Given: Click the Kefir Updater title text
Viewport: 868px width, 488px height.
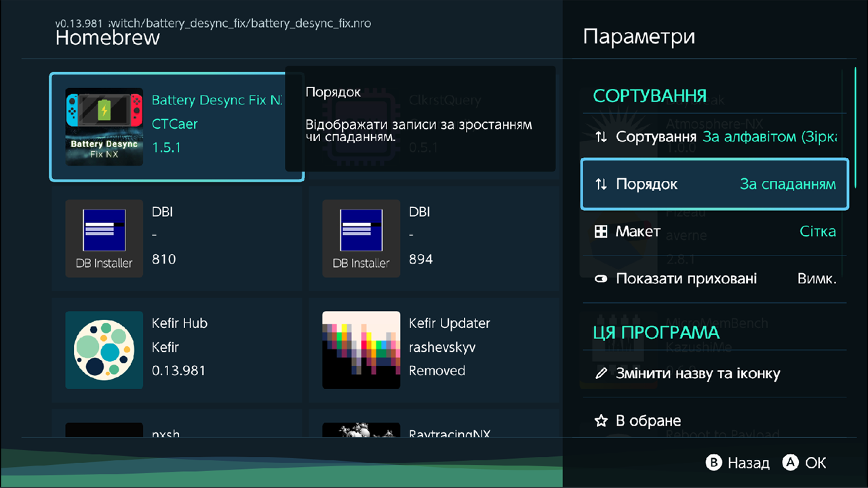Looking at the screenshot, I should click(x=450, y=323).
